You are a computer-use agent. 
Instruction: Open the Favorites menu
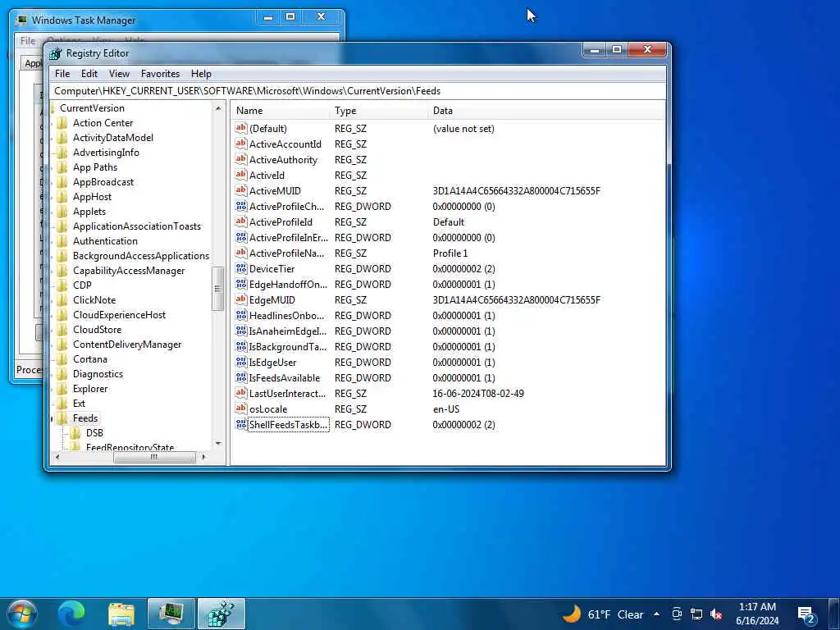point(160,74)
